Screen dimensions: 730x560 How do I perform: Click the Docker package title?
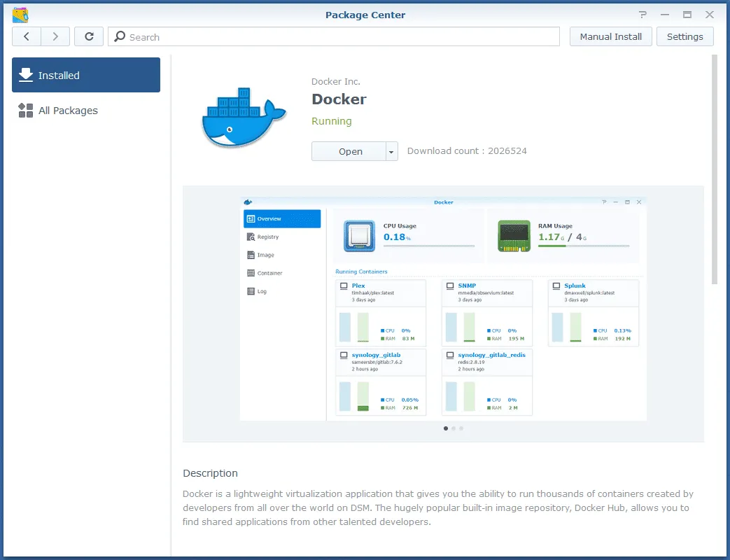pyautogui.click(x=339, y=99)
